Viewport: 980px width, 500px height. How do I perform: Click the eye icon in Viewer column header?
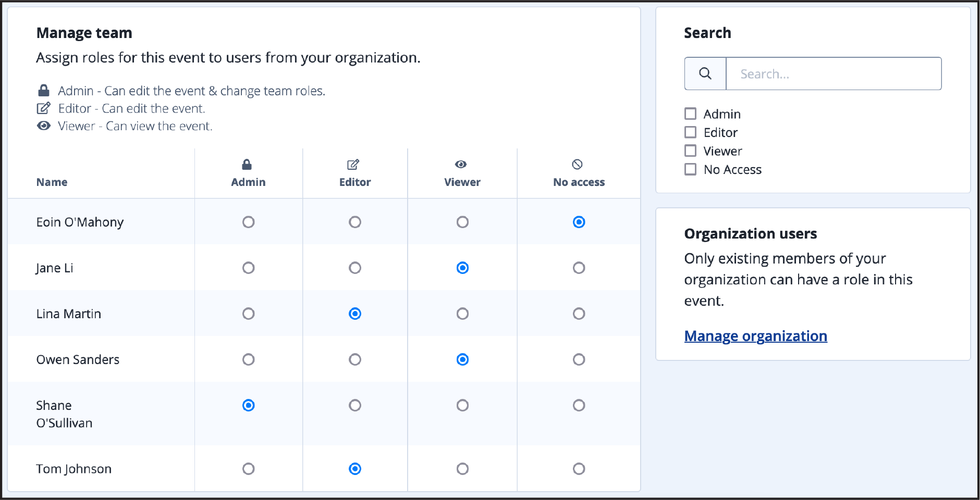[x=461, y=165]
